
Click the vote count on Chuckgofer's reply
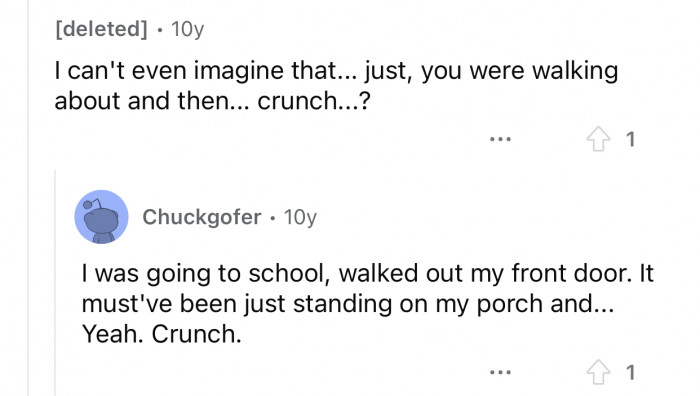pos(630,372)
